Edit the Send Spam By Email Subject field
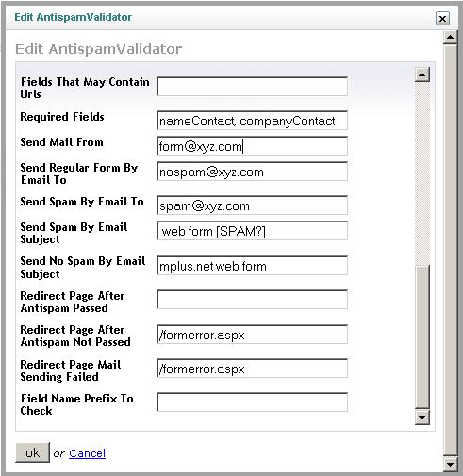Viewport: 463px width, 476px height. point(252,231)
